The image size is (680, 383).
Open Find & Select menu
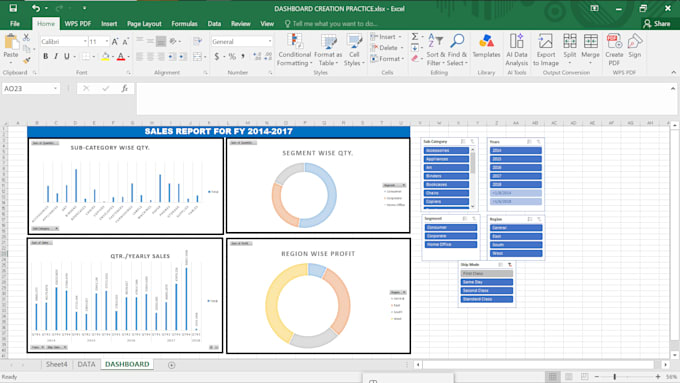[x=457, y=50]
